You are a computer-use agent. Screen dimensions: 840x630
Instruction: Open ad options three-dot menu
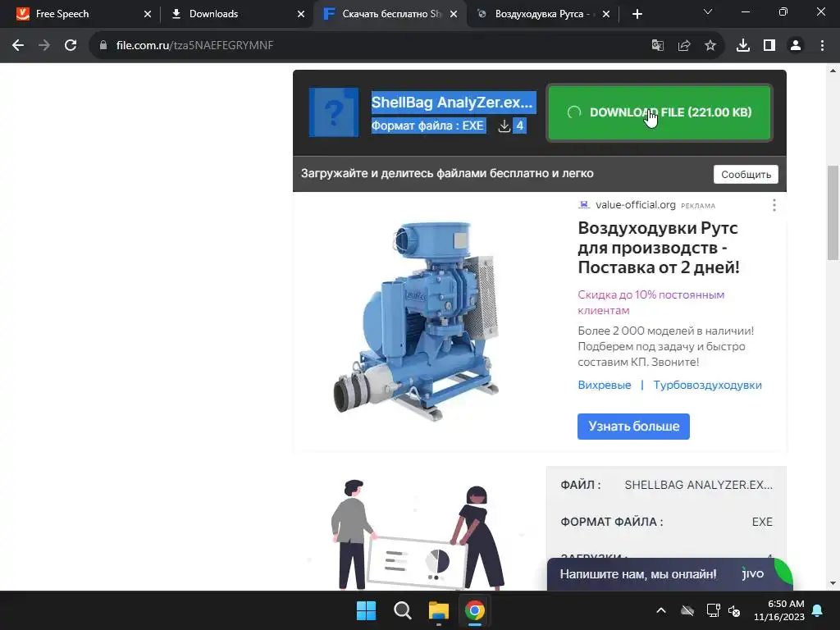point(774,205)
